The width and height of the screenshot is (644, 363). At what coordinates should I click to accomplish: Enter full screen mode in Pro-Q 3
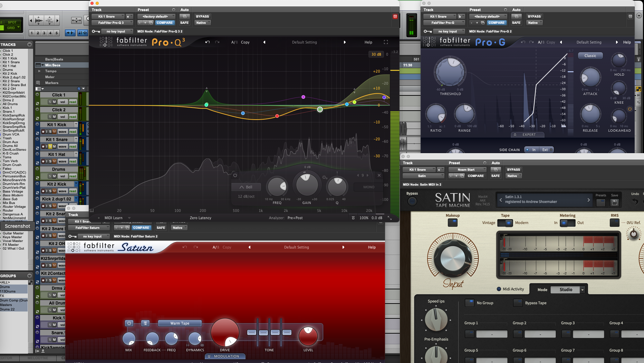(x=386, y=42)
